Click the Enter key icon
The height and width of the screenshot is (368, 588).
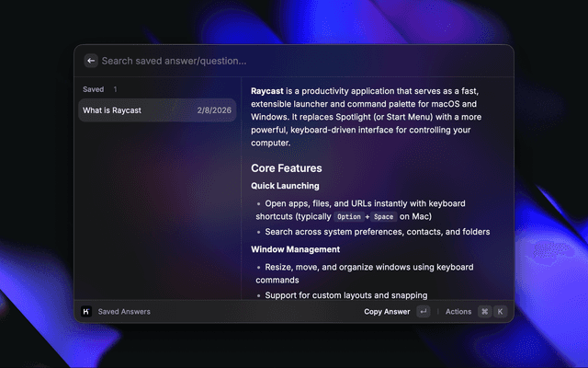423,312
